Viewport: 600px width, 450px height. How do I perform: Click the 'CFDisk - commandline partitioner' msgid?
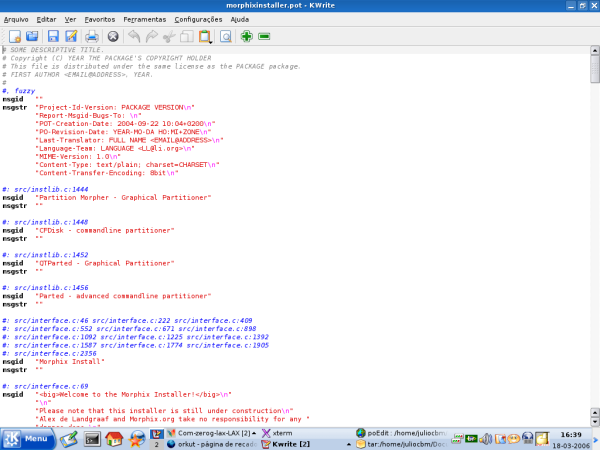tap(105, 230)
